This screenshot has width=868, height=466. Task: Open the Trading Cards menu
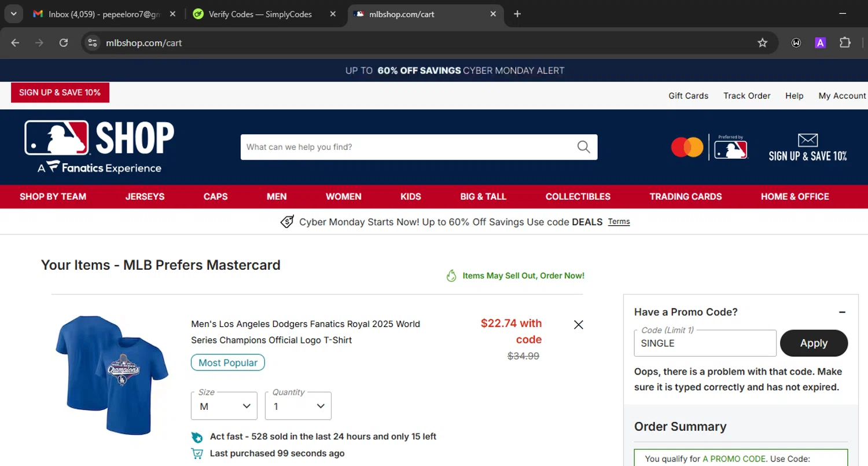[x=686, y=197]
